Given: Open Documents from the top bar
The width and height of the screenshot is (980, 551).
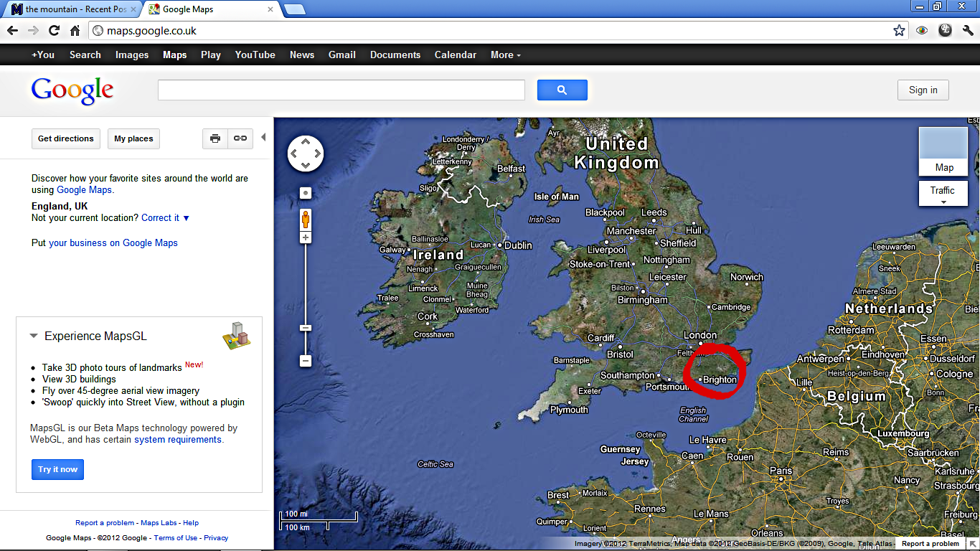Looking at the screenshot, I should pos(395,55).
